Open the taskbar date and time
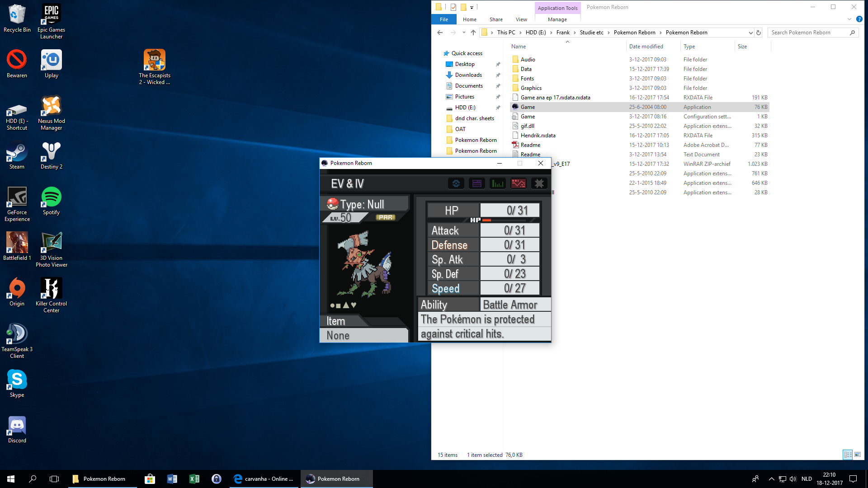The width and height of the screenshot is (868, 488). point(829,479)
